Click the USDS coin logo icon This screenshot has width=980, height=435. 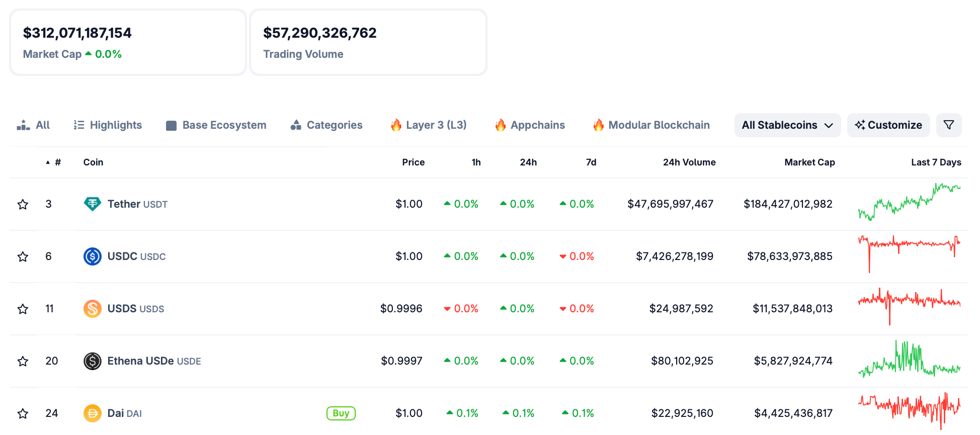92,309
